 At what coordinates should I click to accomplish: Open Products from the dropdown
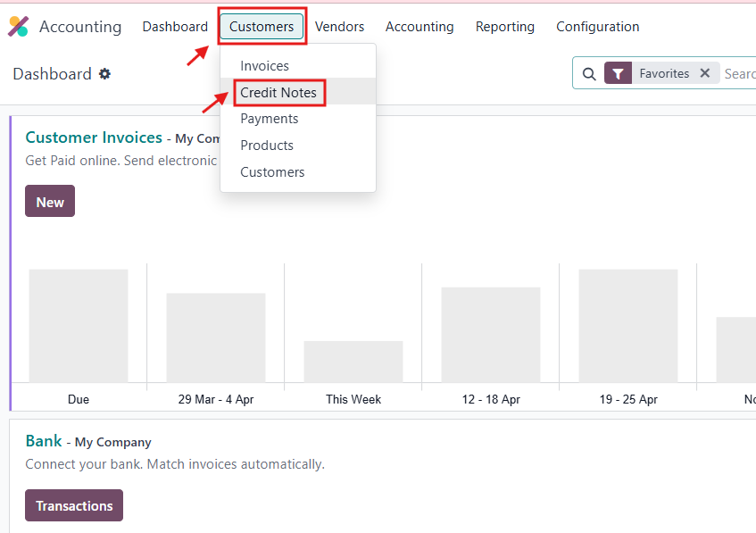(266, 146)
